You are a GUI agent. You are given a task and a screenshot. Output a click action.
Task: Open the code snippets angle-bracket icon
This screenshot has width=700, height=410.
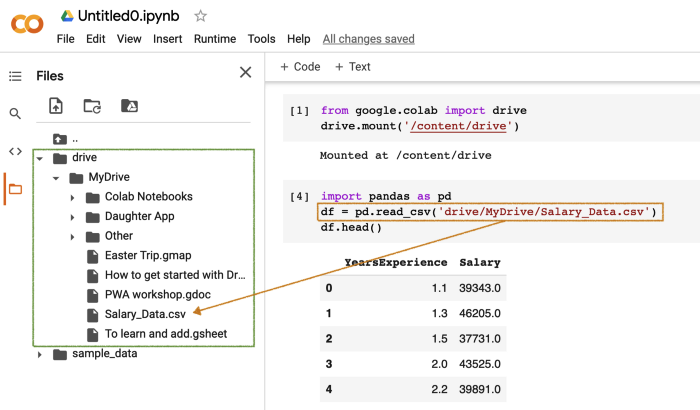point(15,151)
